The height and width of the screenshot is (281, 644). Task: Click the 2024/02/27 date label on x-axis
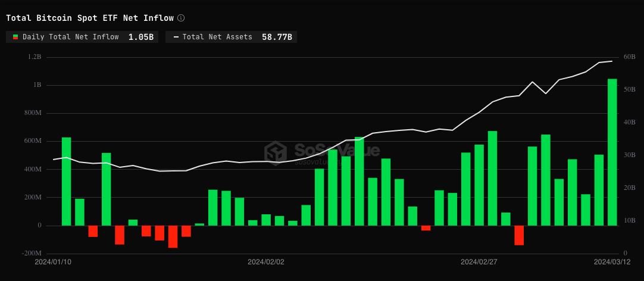click(479, 261)
